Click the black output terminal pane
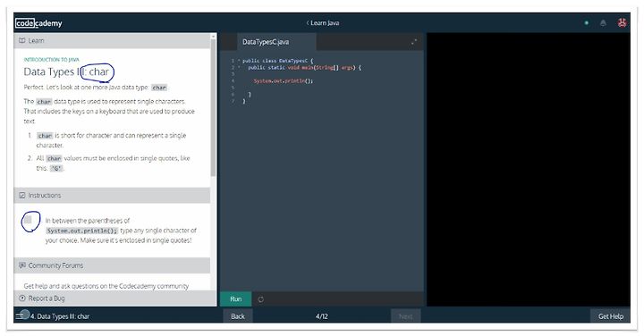Viewport: 644px width, 336px height. tap(529, 170)
